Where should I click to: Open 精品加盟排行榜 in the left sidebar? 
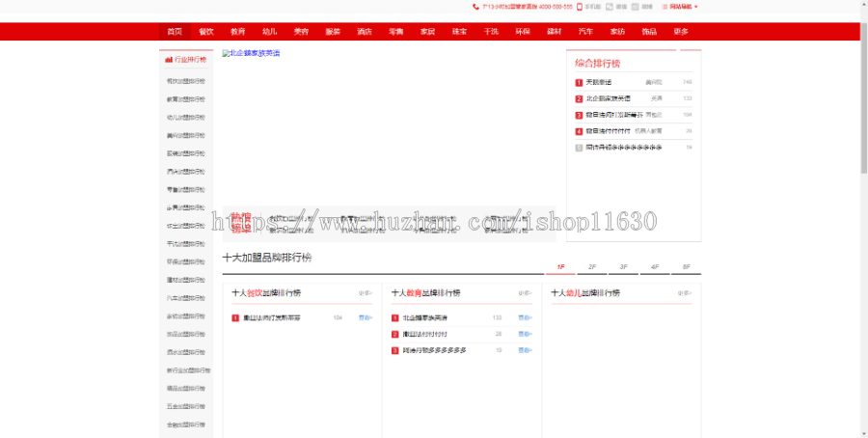(x=186, y=388)
